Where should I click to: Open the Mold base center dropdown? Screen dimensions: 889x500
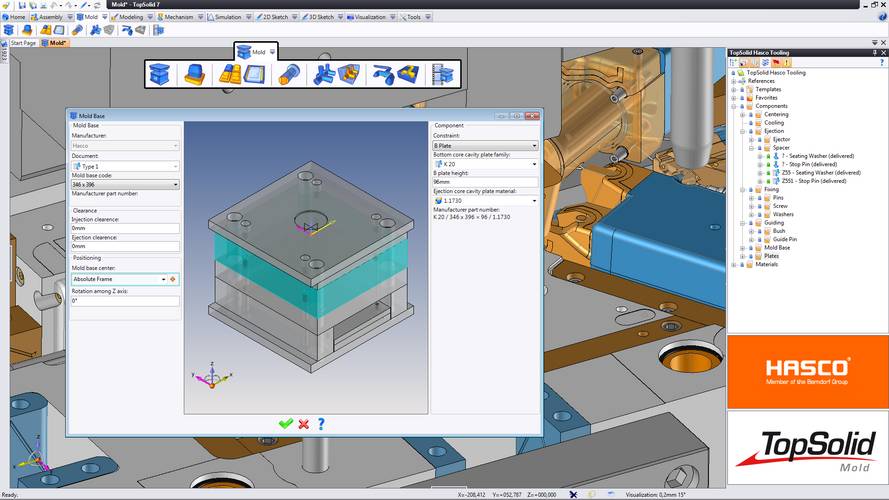pyautogui.click(x=163, y=279)
